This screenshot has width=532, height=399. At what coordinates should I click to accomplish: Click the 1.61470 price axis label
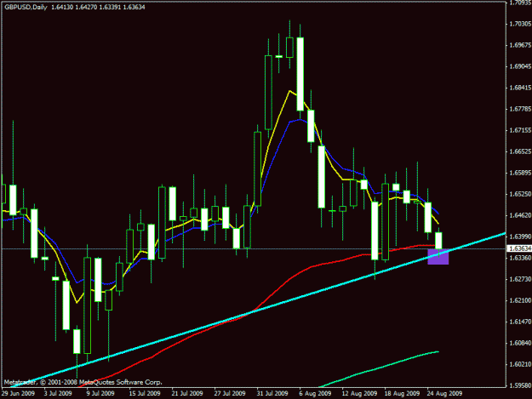(x=520, y=322)
